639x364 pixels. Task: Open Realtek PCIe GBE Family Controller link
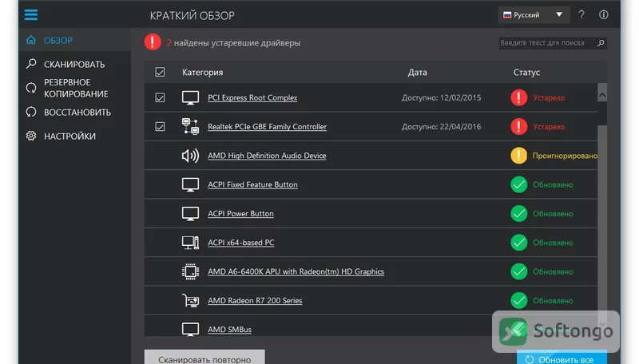(268, 127)
